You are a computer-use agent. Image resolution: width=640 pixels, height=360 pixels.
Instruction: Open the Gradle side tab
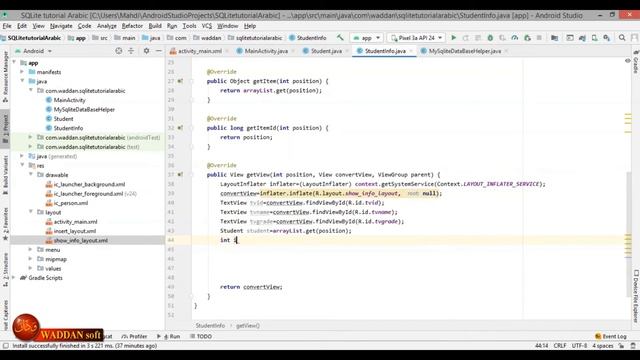tap(636, 63)
